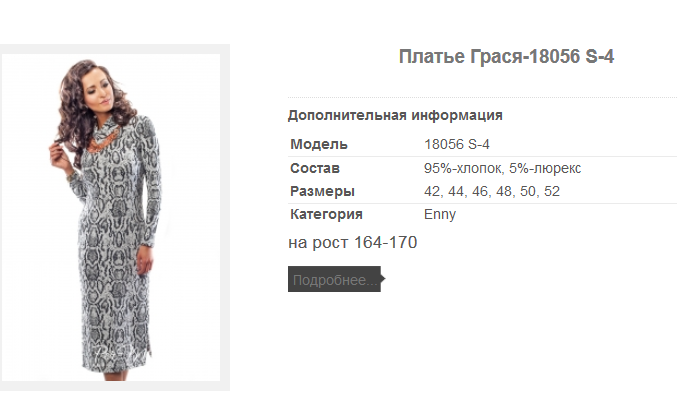Viewport: 677px width, 412px height.
Task: Select model value 18056 S-4 in table
Action: click(456, 144)
